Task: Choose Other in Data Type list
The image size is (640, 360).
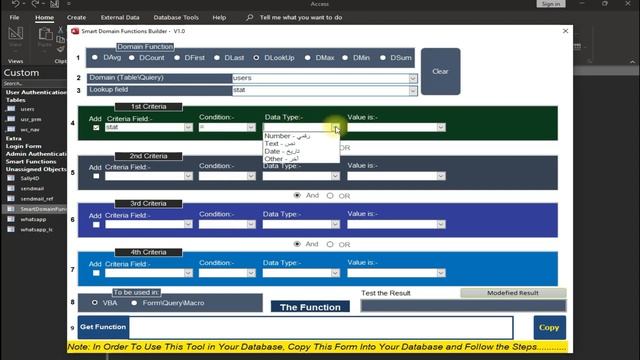Action: click(301, 159)
